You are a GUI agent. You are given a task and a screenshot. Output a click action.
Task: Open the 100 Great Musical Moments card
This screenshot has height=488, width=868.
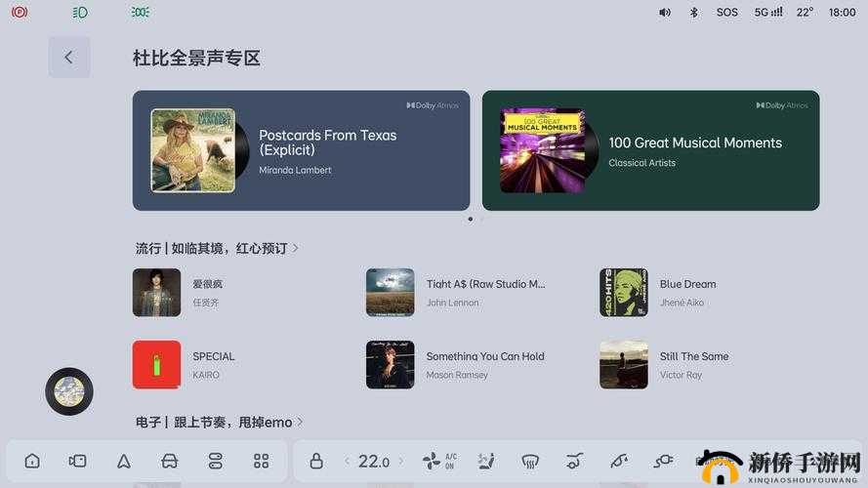(650, 150)
